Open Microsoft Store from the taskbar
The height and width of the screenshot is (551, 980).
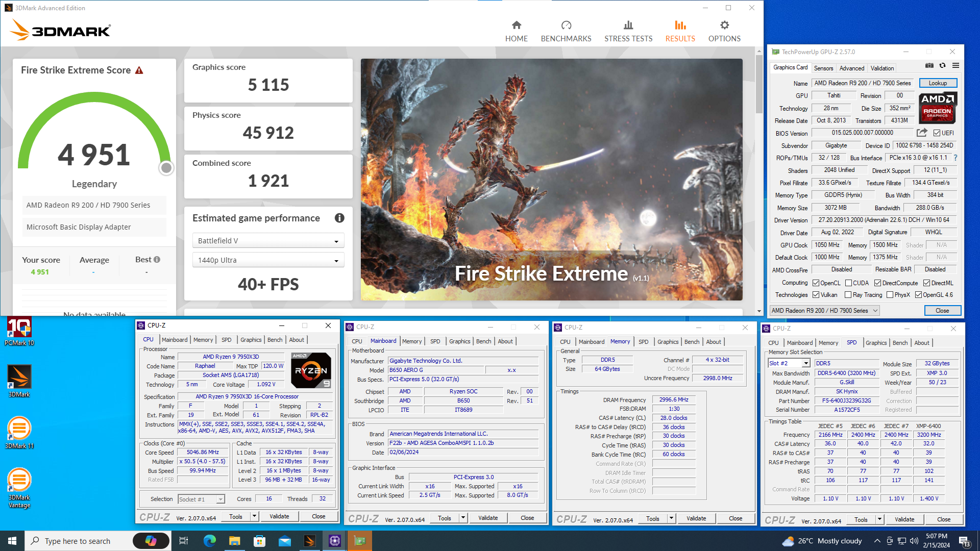[259, 541]
